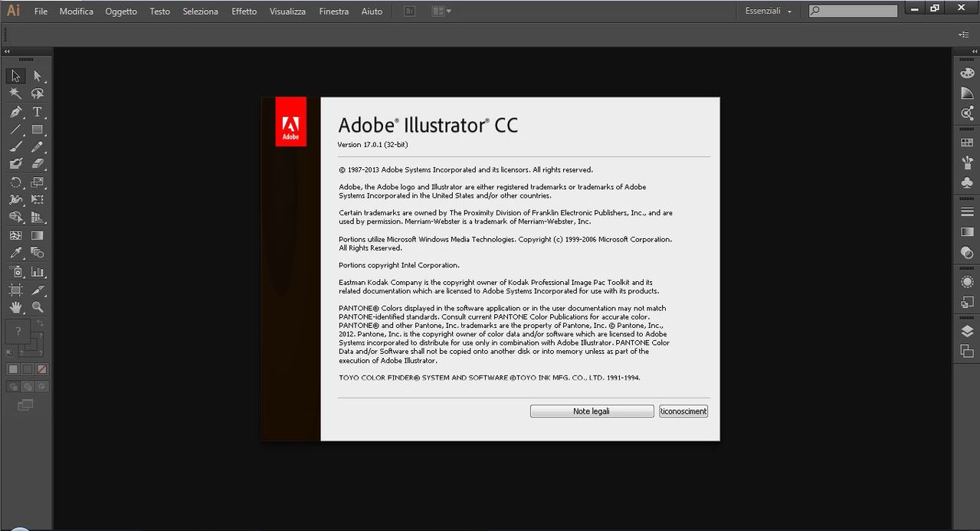
Task: Open the Gradient panel icon
Action: (x=967, y=231)
